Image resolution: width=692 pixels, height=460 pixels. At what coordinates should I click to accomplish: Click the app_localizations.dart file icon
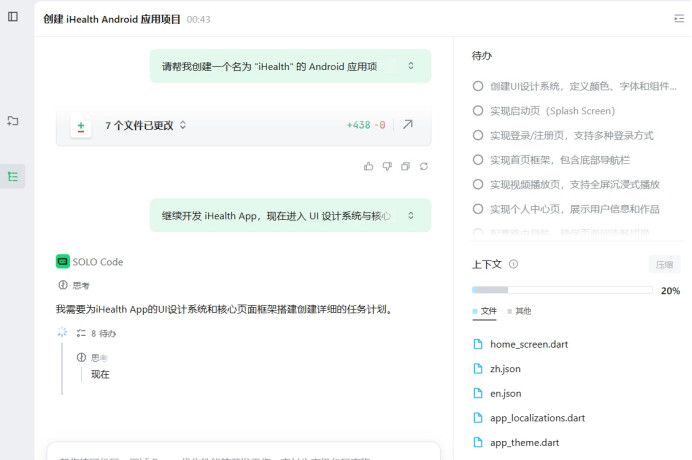coord(478,418)
